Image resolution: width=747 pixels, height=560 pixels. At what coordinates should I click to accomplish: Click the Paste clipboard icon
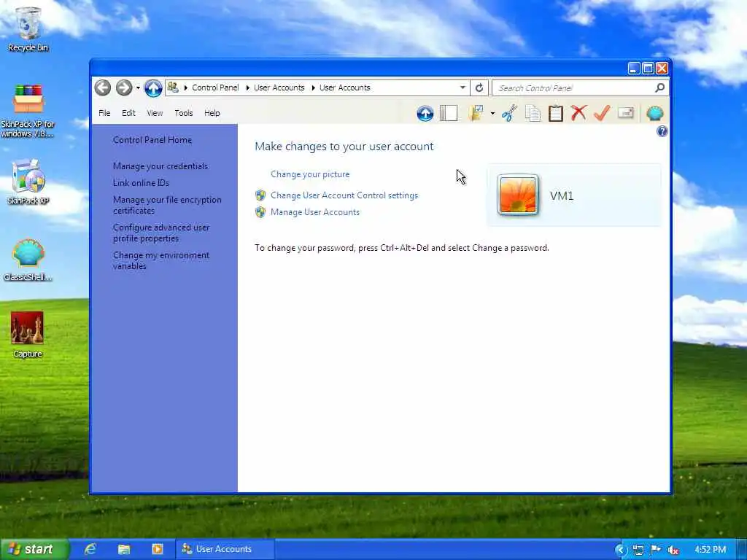(x=555, y=113)
